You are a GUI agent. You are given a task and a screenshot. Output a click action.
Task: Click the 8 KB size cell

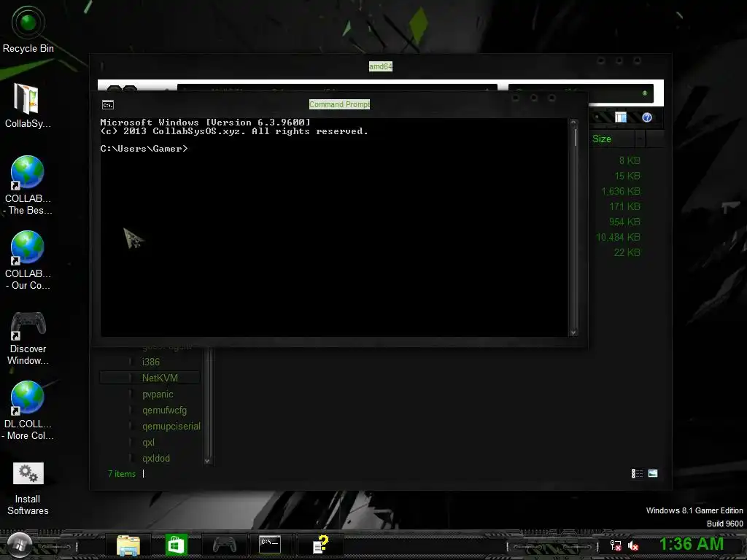[x=630, y=161]
